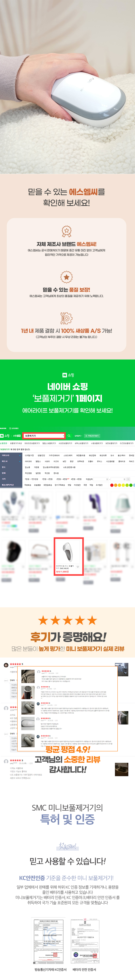Apply the 무료배송 filter
Screen dimensions: 135x980
(28, 485)
